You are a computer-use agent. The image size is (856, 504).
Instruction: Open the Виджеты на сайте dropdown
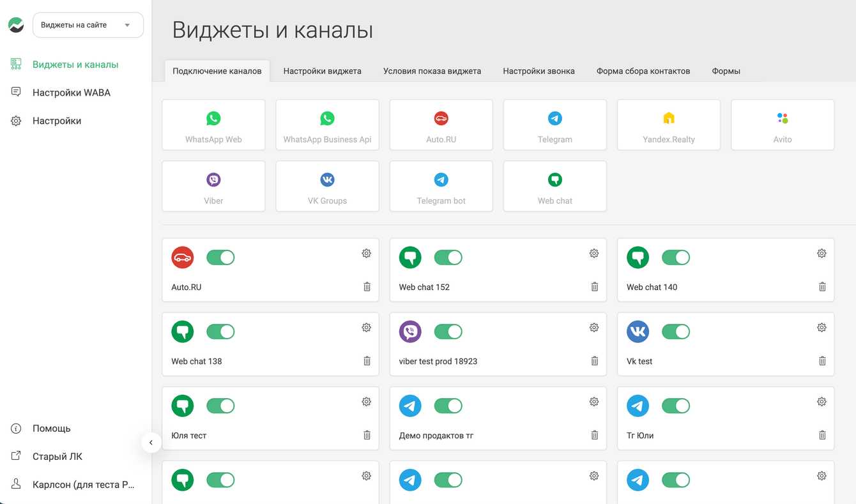click(88, 25)
